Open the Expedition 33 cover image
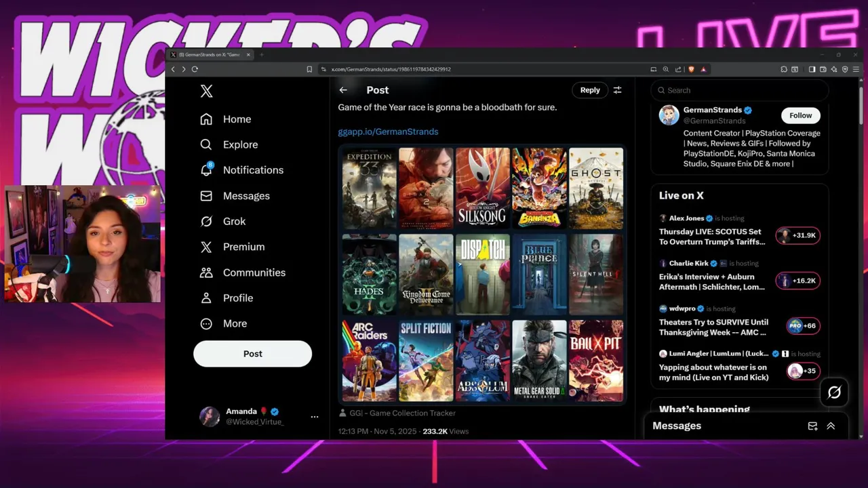Screen dimensions: 868x488 pos(370,188)
